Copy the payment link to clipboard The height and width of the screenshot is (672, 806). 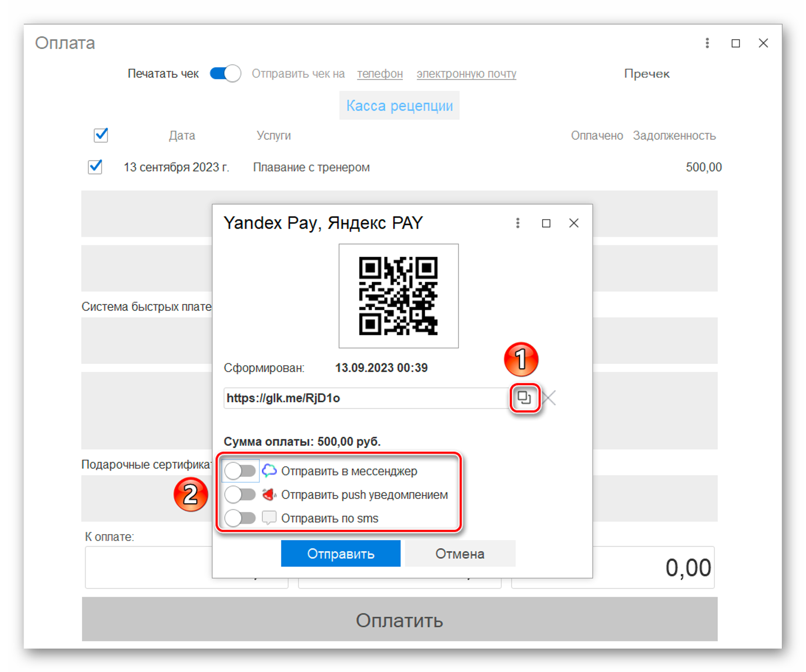pos(524,398)
